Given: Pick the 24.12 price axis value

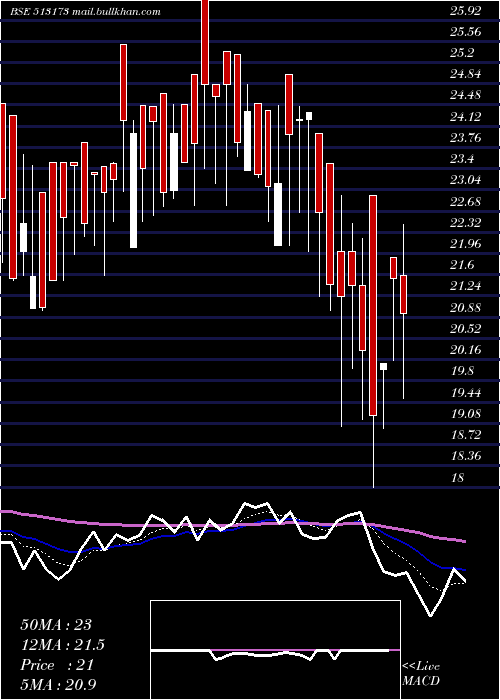Looking at the screenshot, I should [x=465, y=117].
